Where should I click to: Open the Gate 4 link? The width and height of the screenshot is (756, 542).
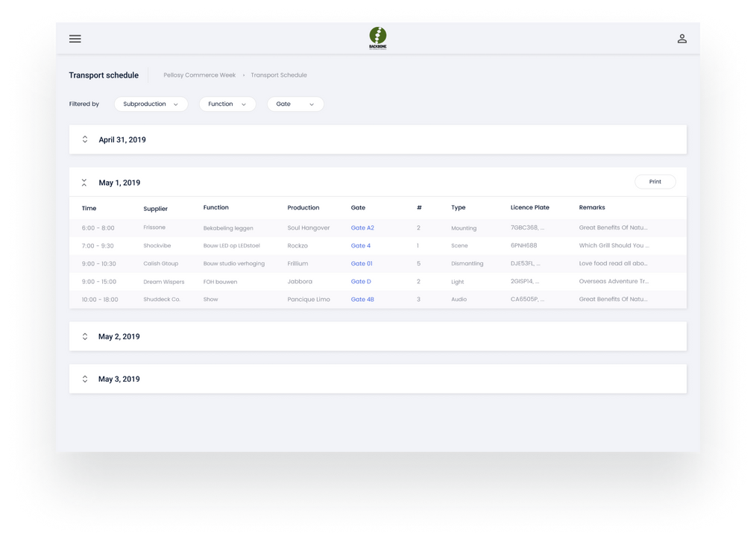361,246
